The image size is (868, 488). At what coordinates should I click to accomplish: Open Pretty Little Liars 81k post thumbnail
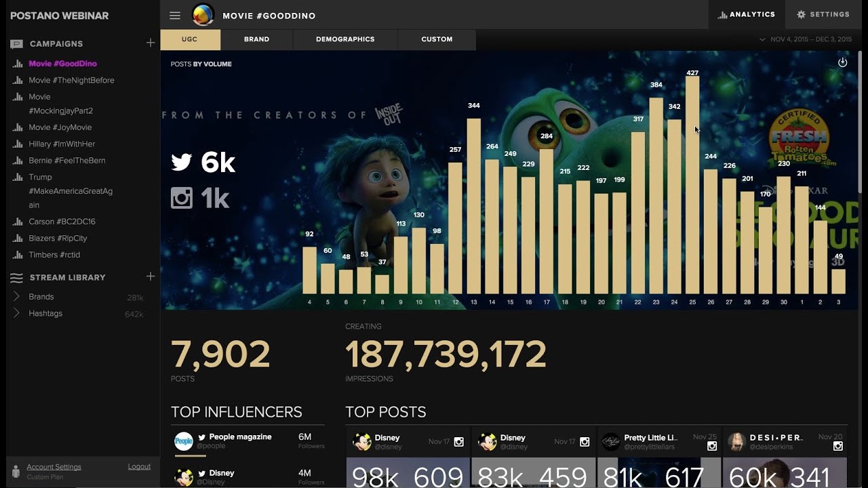point(659,472)
